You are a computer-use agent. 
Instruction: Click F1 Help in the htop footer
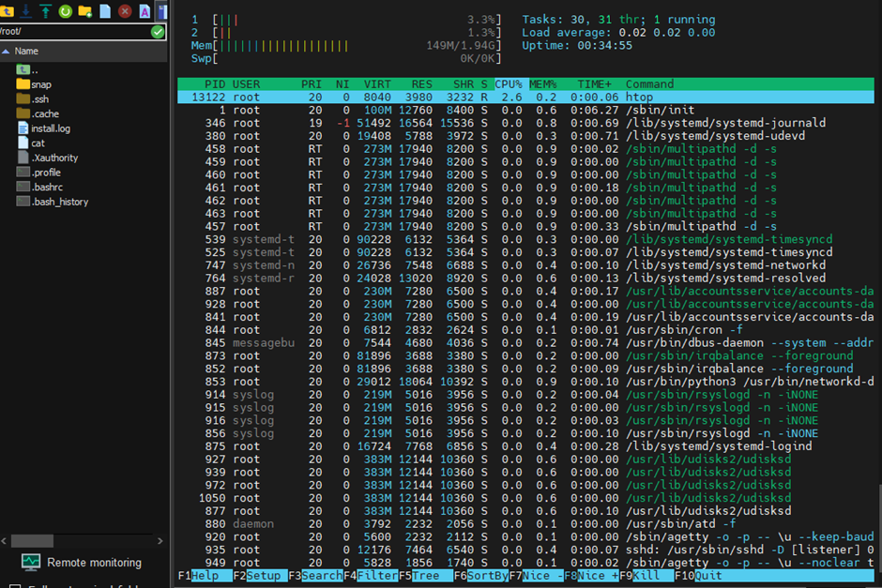(205, 576)
